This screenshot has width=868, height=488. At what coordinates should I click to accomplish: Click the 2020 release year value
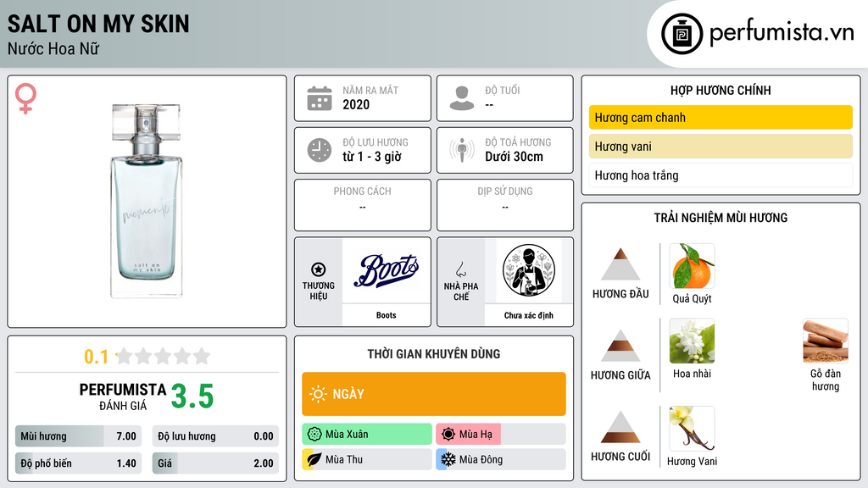pos(356,104)
